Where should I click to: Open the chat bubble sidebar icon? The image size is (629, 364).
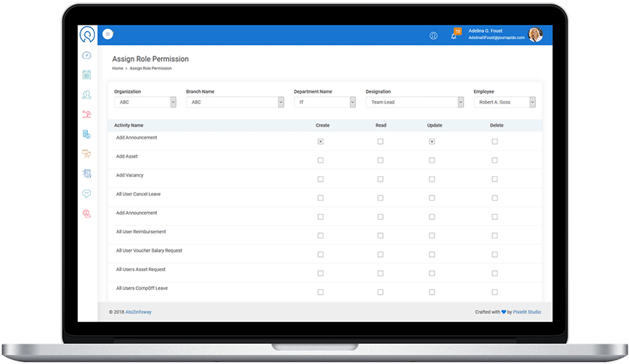click(x=86, y=194)
